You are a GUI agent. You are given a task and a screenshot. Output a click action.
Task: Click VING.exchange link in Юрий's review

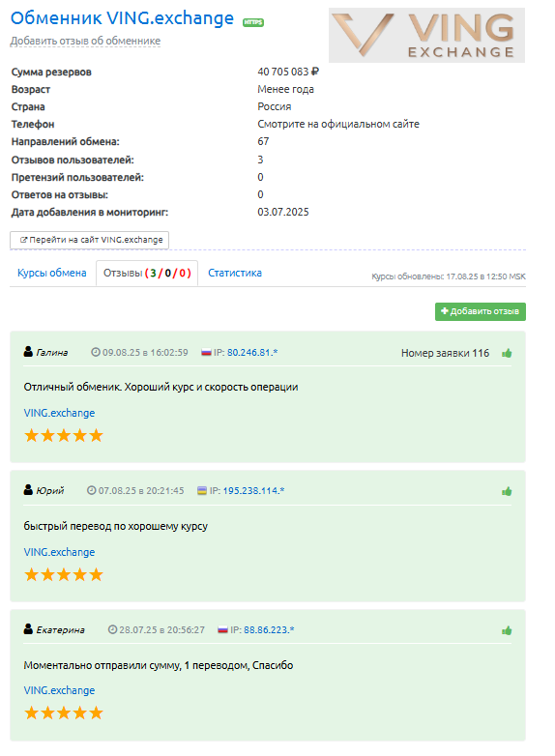(x=59, y=552)
